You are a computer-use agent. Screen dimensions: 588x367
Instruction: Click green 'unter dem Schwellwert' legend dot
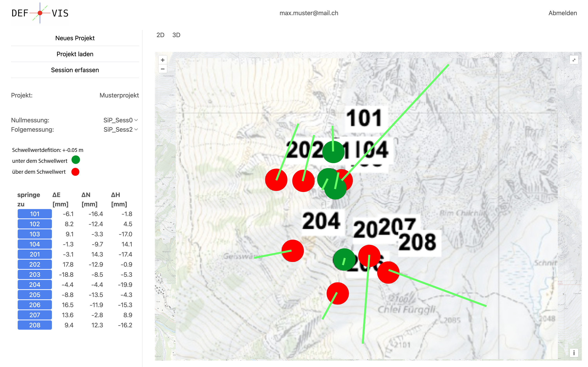76,160
